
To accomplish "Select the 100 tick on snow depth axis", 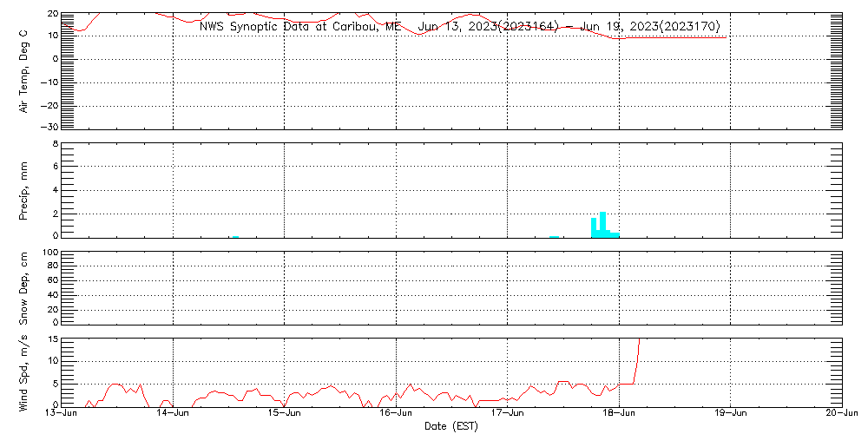I will tap(49, 253).
